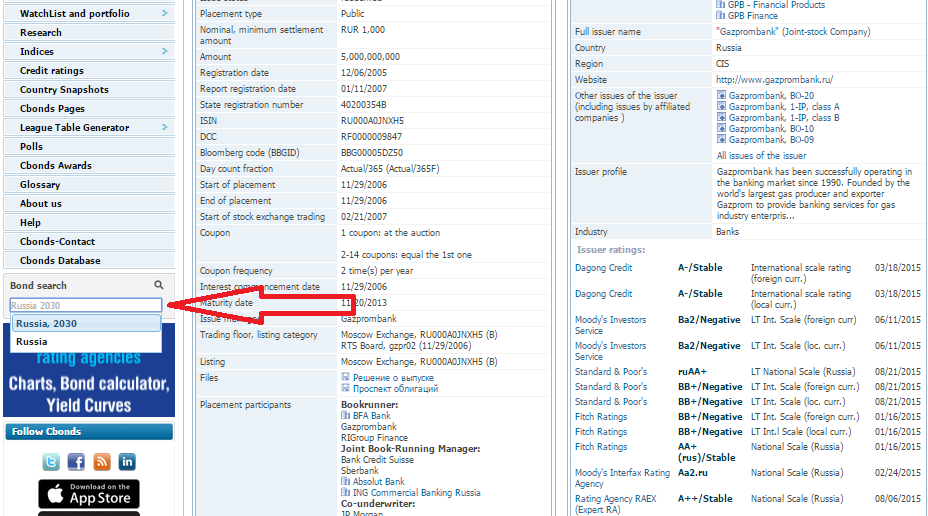Choose the 'Russia' suggestion in dropdown
928x516 pixels.
(32, 342)
